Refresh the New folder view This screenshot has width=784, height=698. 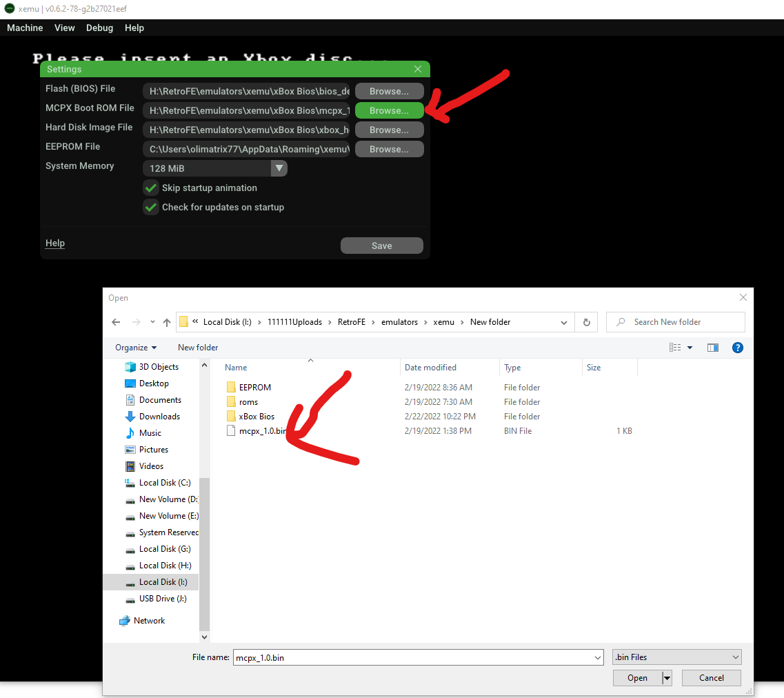click(587, 323)
